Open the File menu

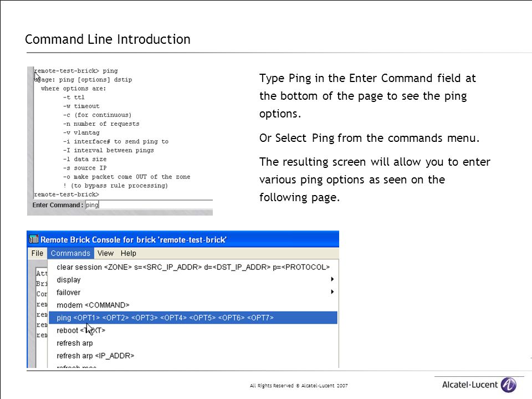tap(37, 253)
